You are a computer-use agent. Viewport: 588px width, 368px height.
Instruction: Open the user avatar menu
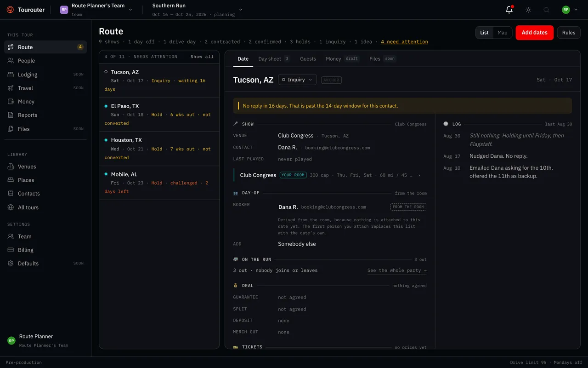570,10
